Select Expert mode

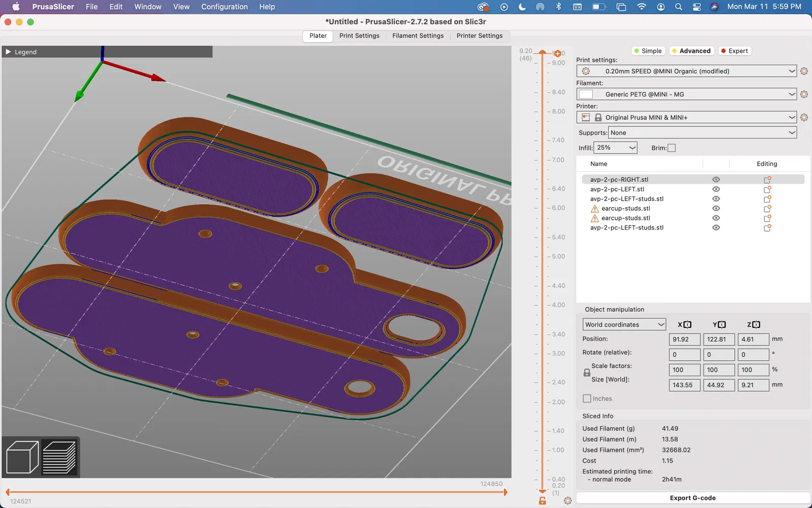(x=734, y=51)
